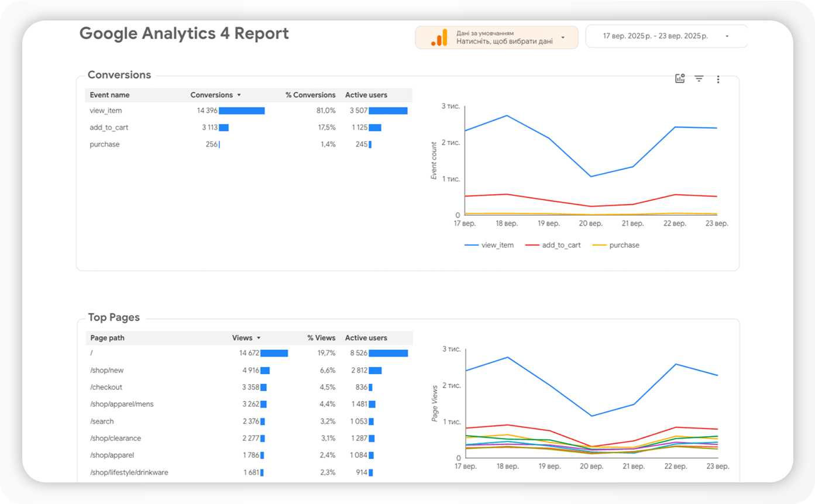
Task: Open the three-dot more options menu
Action: (718, 80)
